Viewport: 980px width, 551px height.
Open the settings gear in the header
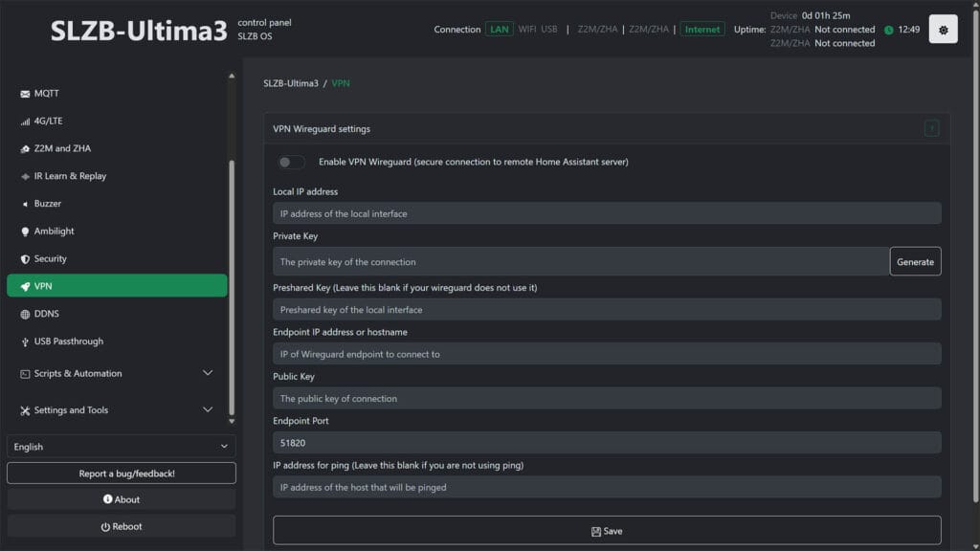(943, 28)
